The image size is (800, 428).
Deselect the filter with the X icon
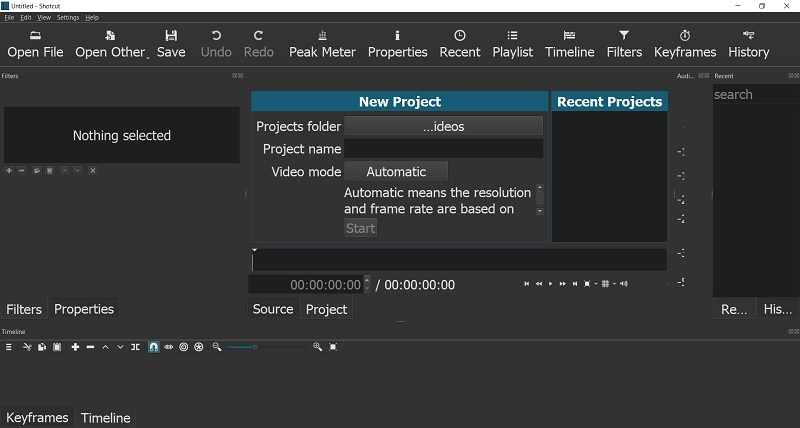[92, 170]
